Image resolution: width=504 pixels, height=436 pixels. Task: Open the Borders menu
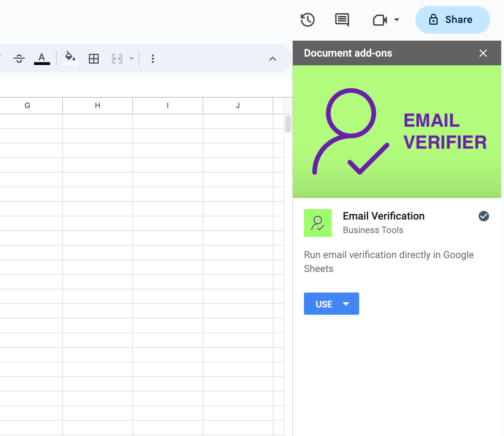click(x=93, y=58)
